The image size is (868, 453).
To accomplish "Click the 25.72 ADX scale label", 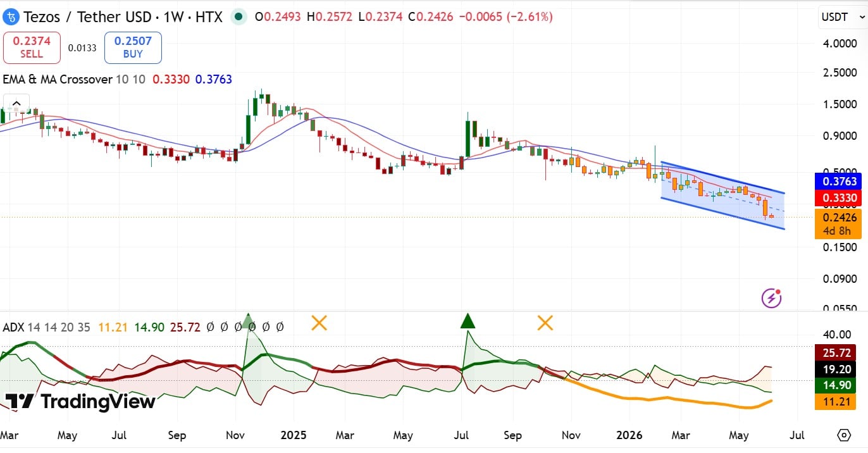I will 836,352.
